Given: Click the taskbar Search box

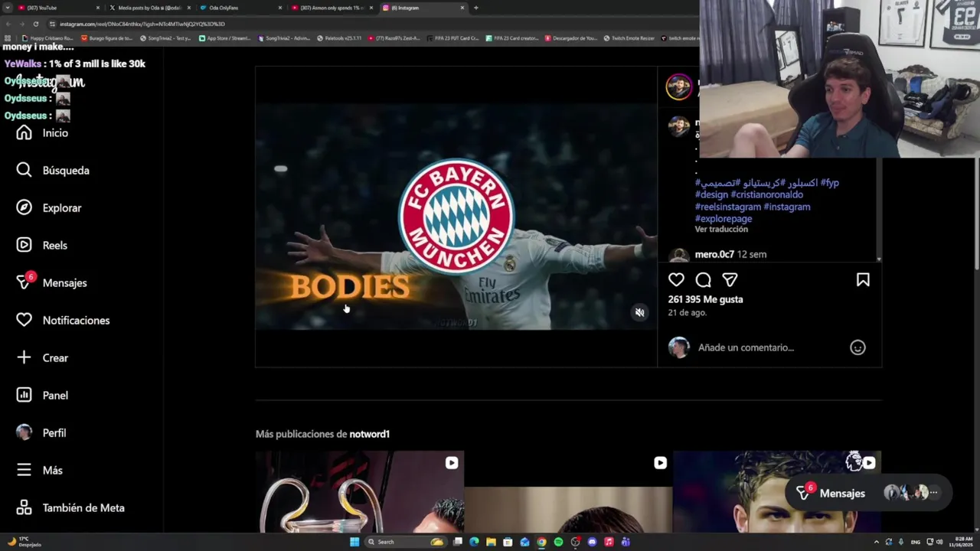Looking at the screenshot, I should [x=405, y=542].
